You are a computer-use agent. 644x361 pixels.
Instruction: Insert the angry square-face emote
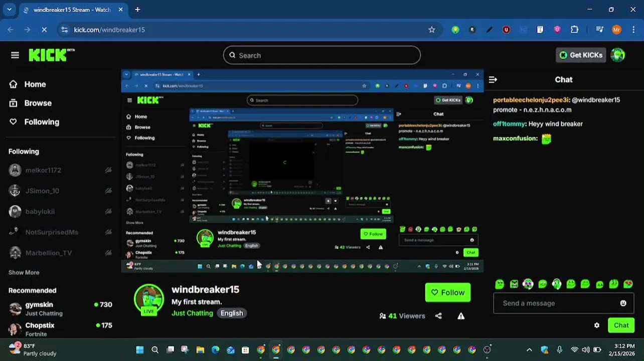click(514, 284)
